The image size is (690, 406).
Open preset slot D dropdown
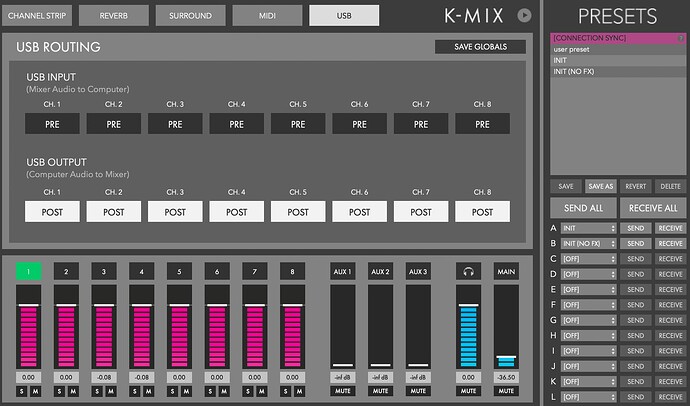(588, 274)
